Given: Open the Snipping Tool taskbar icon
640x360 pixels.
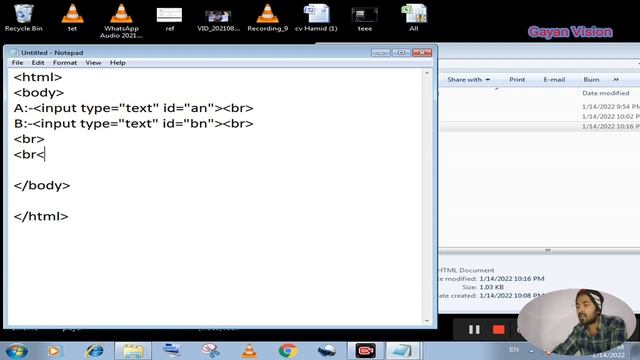Looking at the screenshot, I should click(210, 351).
